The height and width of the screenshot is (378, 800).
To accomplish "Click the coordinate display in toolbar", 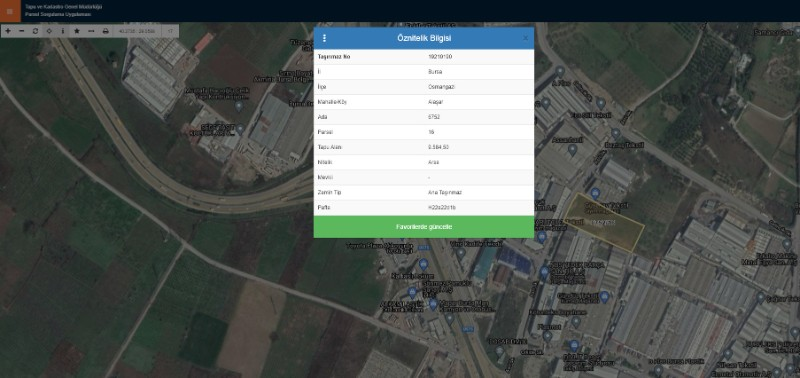I will point(136,31).
